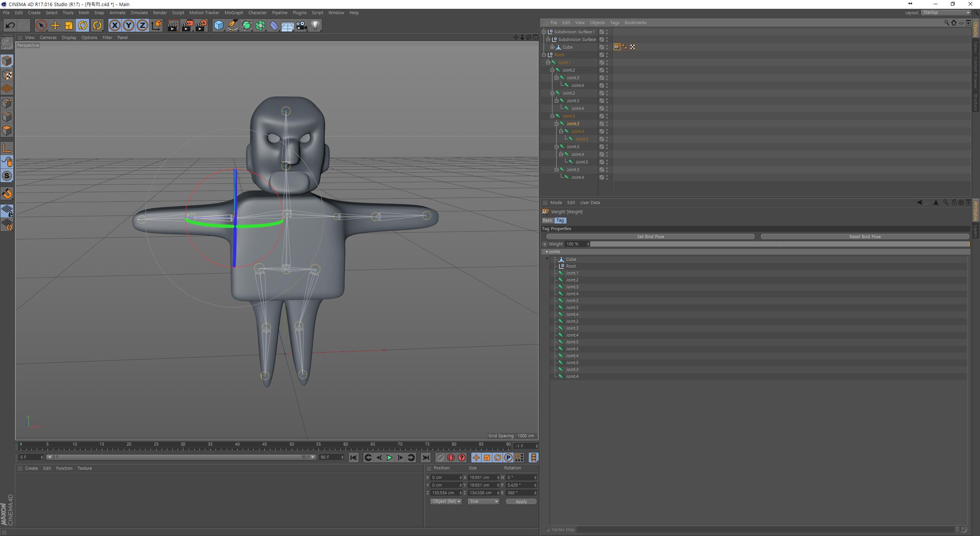This screenshot has width=980, height=536.
Task: Toggle coordinate system icon
Action: click(x=157, y=26)
